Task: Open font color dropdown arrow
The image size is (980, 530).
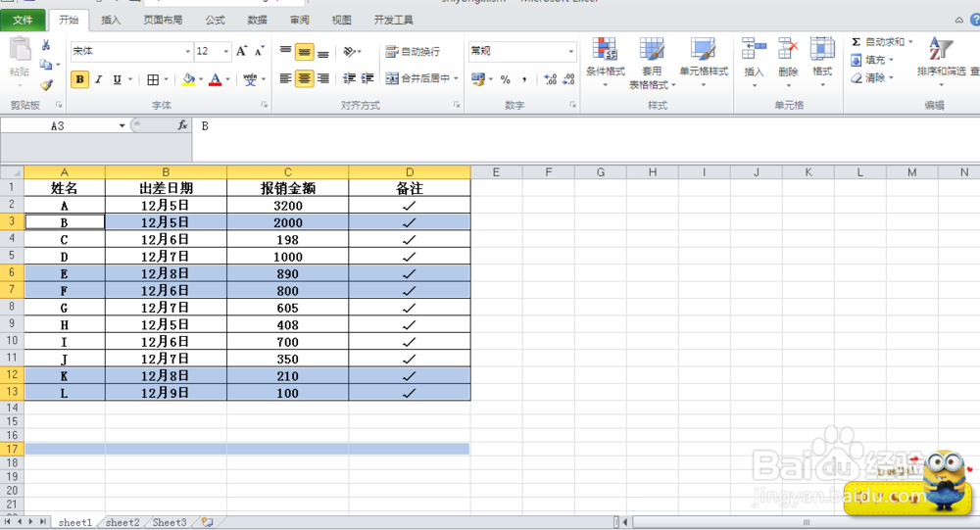Action: [227, 79]
